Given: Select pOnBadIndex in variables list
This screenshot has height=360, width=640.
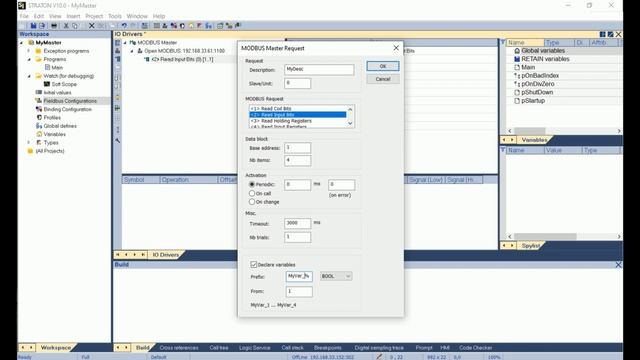Looking at the screenshot, I should click(540, 76).
